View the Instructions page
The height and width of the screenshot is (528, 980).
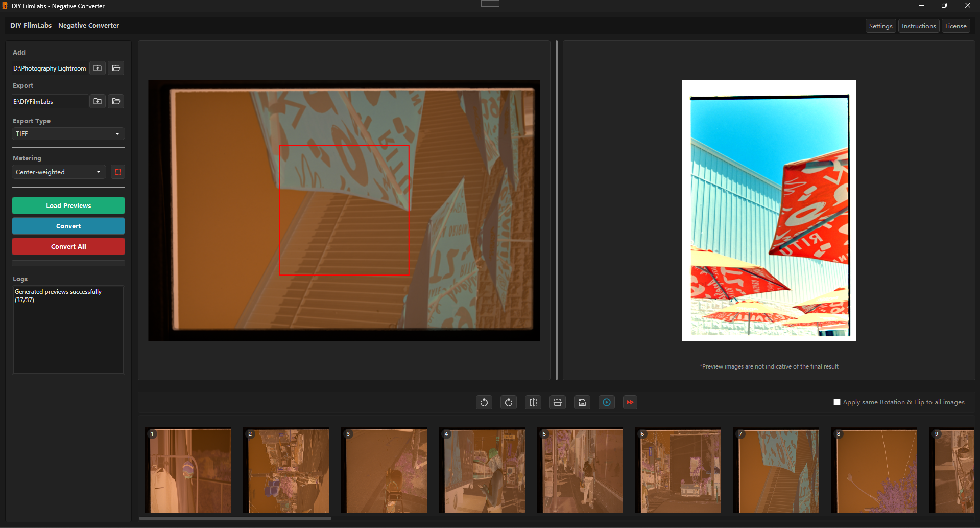[918, 26]
